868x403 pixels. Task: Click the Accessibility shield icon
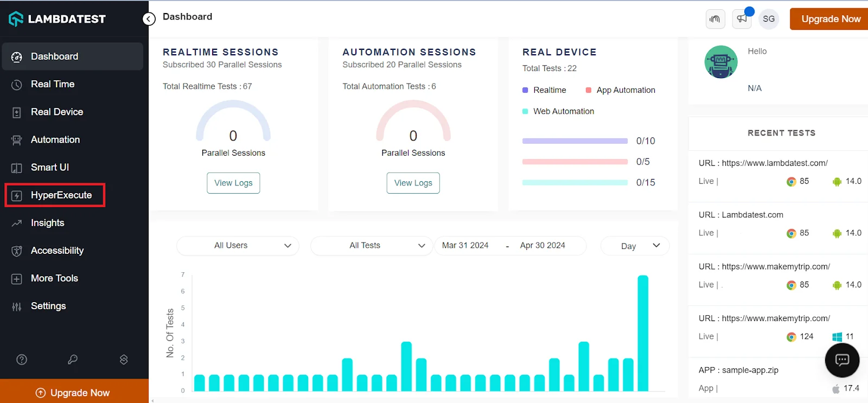pyautogui.click(x=17, y=251)
